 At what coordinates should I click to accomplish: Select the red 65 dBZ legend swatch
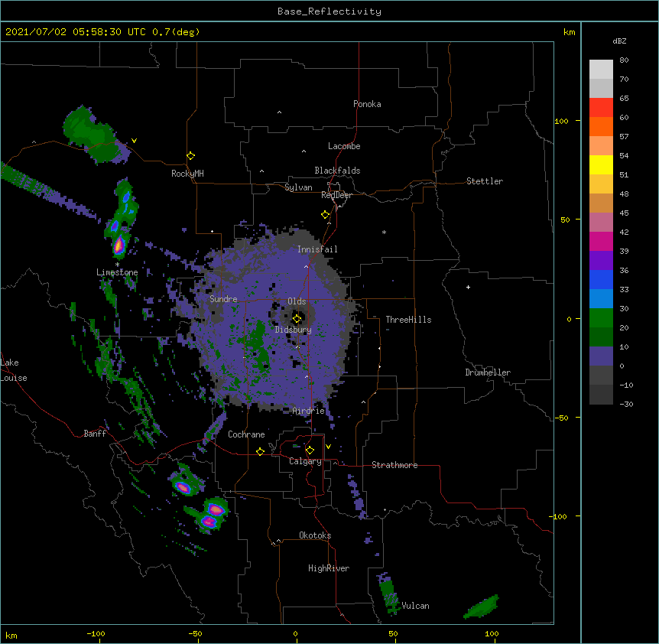pos(601,107)
